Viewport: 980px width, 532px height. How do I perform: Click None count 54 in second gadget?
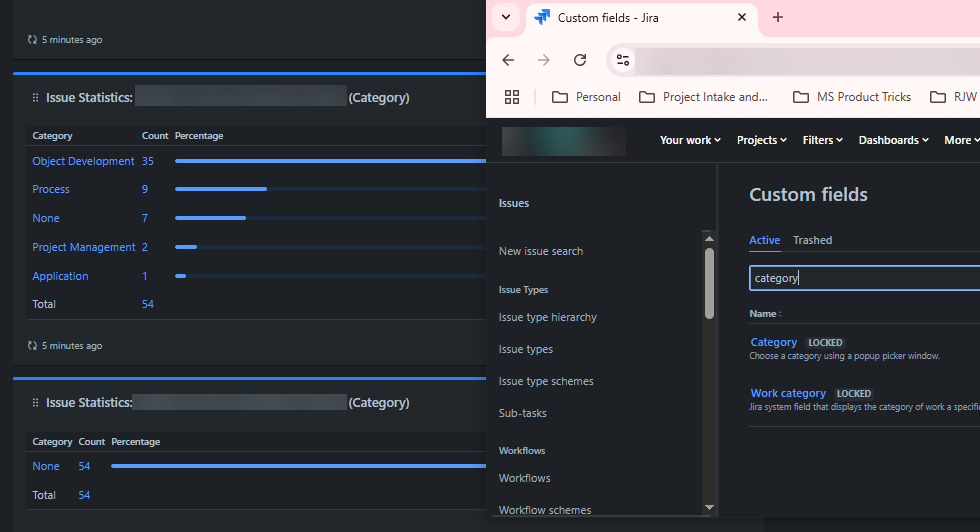(84, 466)
